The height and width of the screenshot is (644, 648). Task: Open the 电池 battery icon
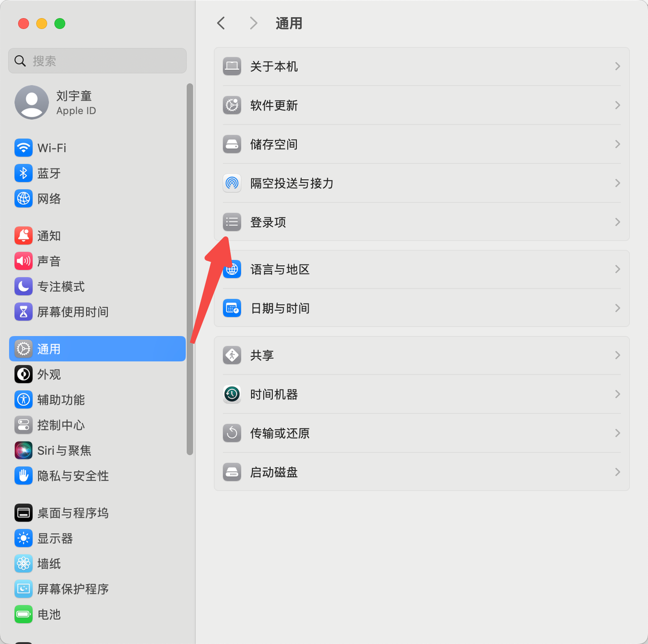tap(23, 614)
